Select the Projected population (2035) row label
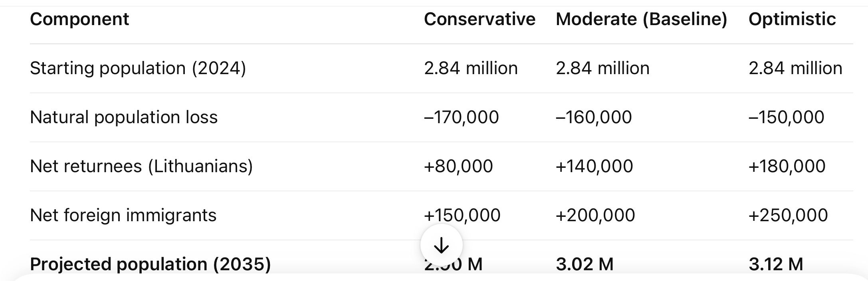 pos(150,264)
